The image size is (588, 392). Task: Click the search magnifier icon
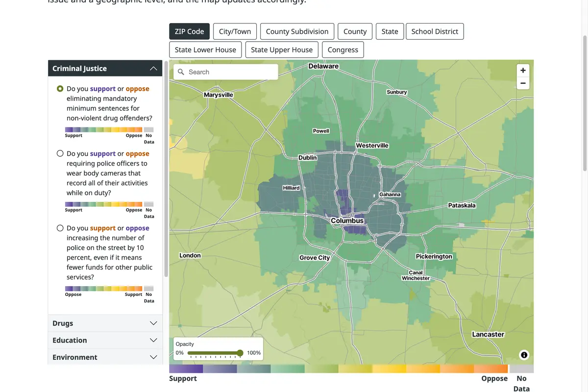[x=181, y=72]
